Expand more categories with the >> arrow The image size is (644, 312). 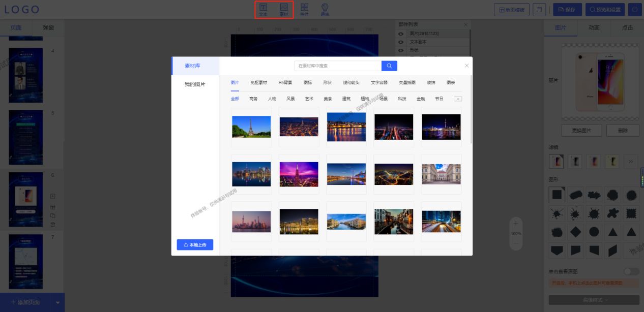(x=457, y=99)
